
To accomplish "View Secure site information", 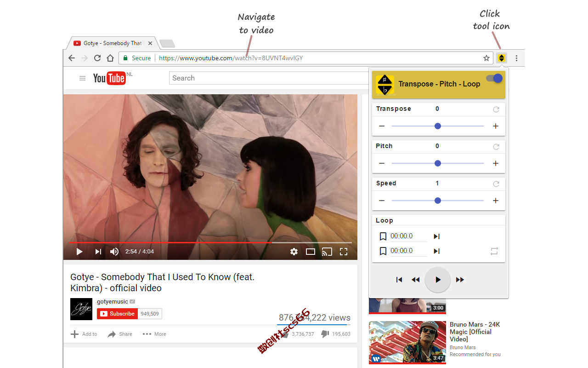I will coord(137,58).
